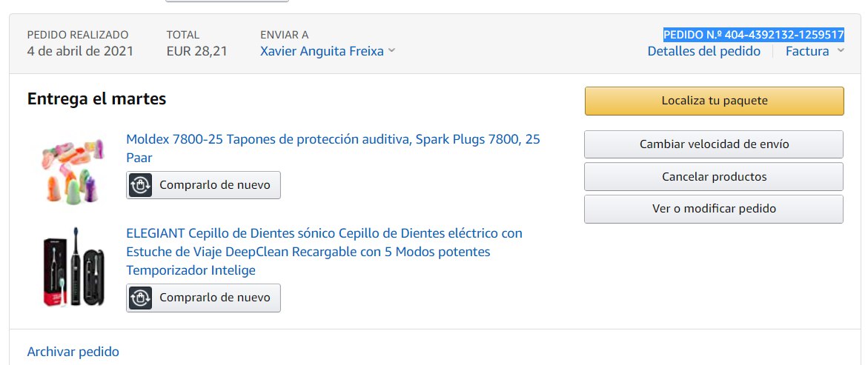This screenshot has height=365, width=868.
Task: Open the ELEGIANT toothbrush product image
Action: (x=72, y=267)
